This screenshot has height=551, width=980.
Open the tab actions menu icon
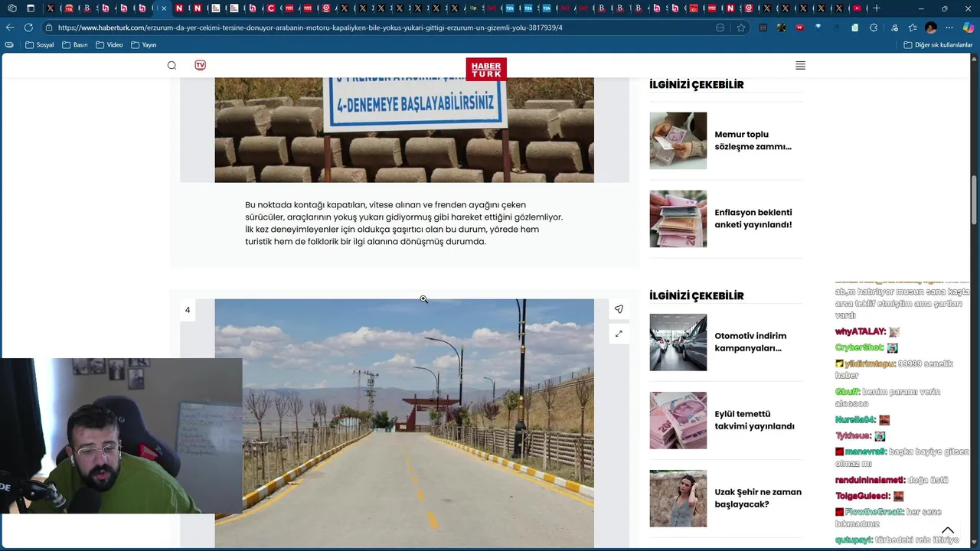point(31,8)
